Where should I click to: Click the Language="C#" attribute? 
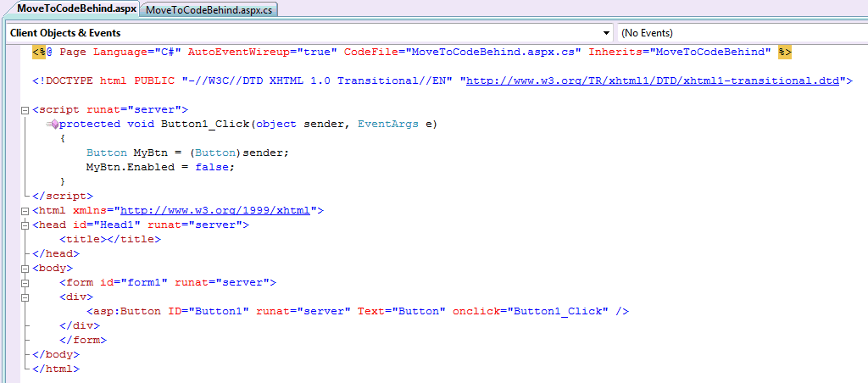(136, 52)
